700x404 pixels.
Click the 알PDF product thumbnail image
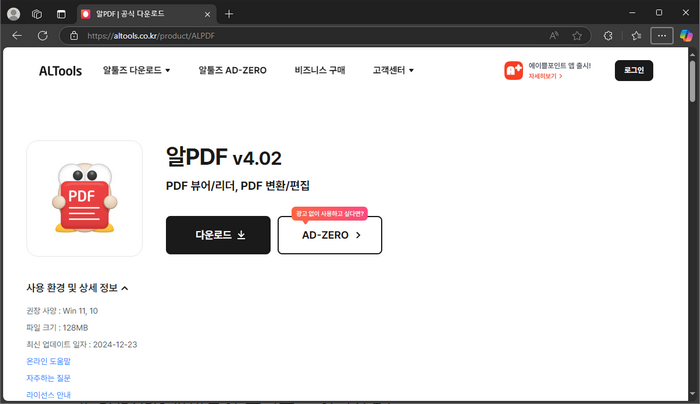click(x=84, y=198)
